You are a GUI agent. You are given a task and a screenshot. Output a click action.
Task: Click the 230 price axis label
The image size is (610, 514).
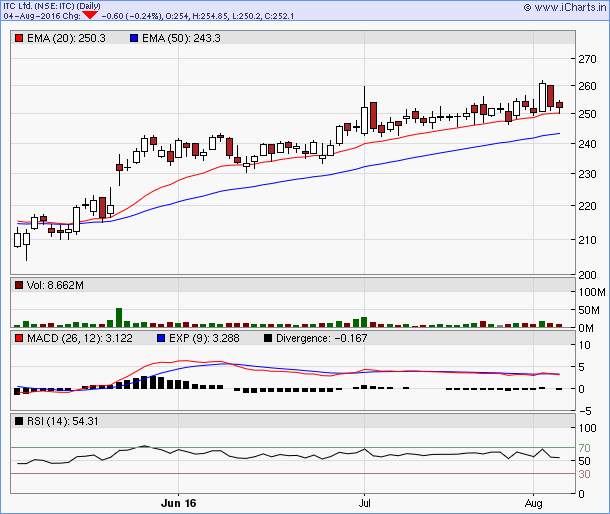(587, 174)
